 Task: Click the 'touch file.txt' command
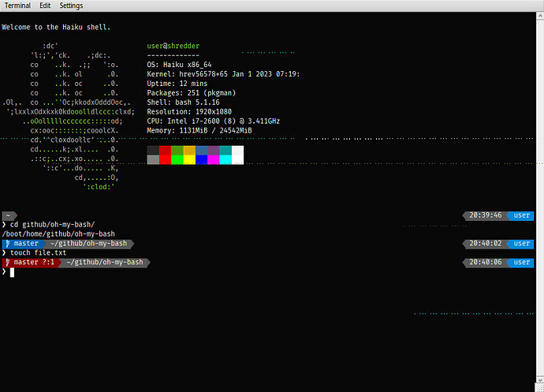click(x=38, y=252)
